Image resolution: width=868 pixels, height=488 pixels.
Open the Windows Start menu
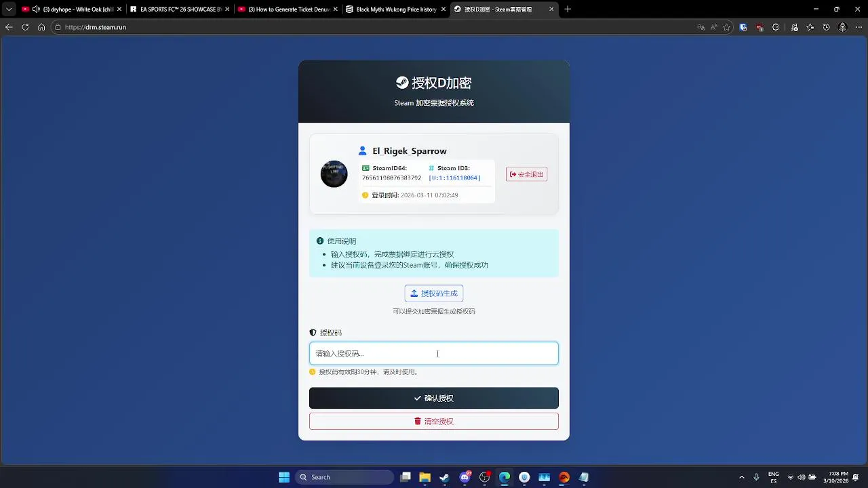click(284, 477)
